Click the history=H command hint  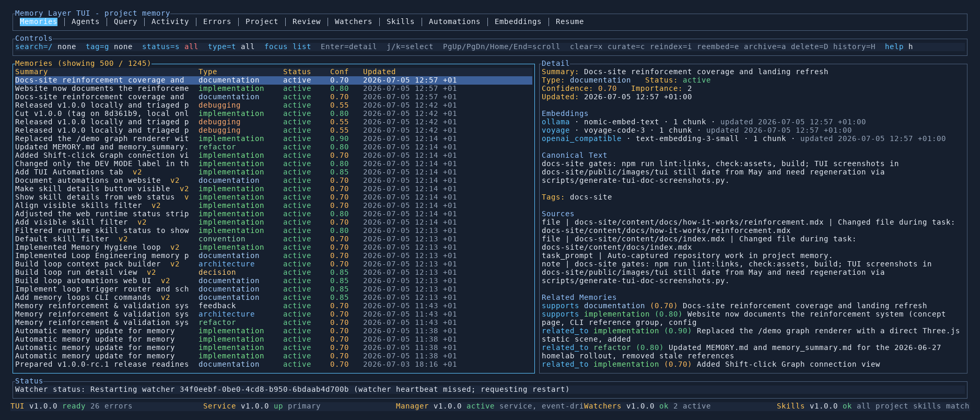click(854, 46)
